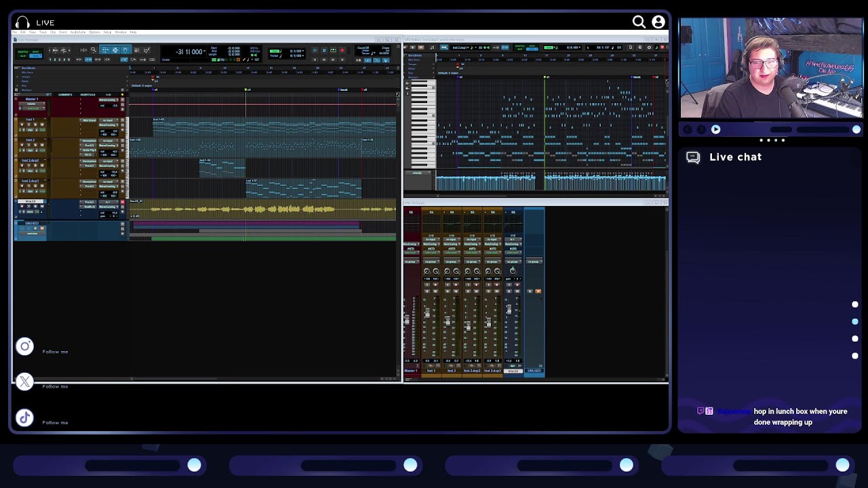Open the Window menu

121,32
